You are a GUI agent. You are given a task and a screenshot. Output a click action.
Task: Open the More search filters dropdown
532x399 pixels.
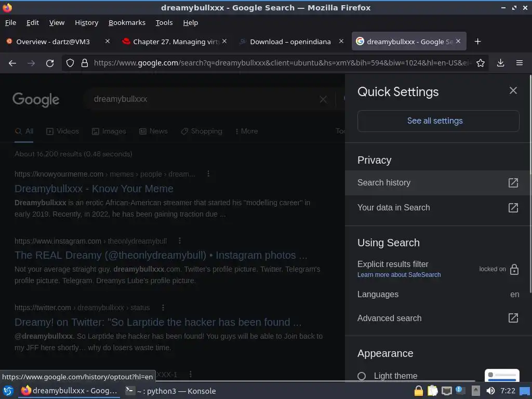click(x=247, y=131)
